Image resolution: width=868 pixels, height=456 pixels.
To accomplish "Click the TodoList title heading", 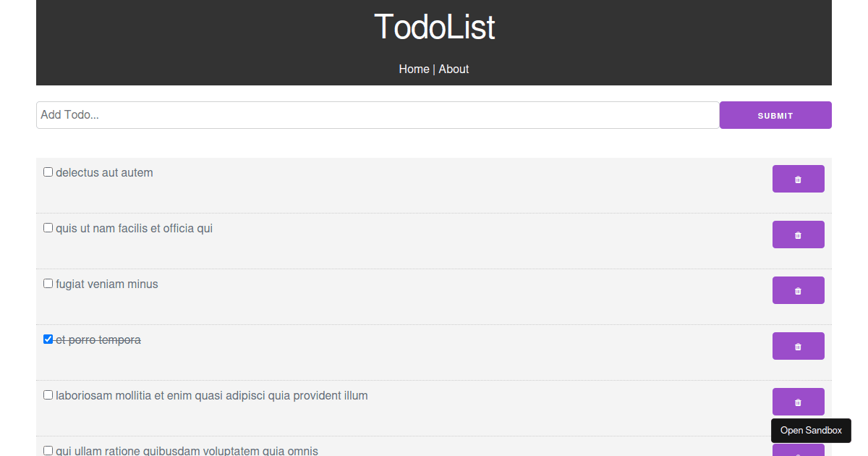I will tap(434, 27).
